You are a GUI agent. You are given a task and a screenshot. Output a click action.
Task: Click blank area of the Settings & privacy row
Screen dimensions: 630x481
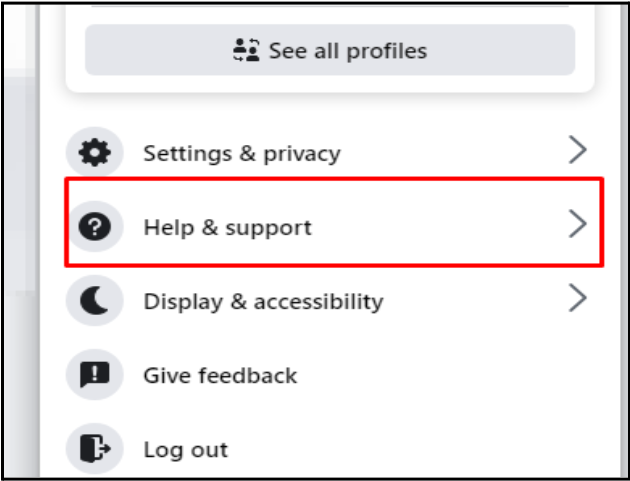(450, 154)
